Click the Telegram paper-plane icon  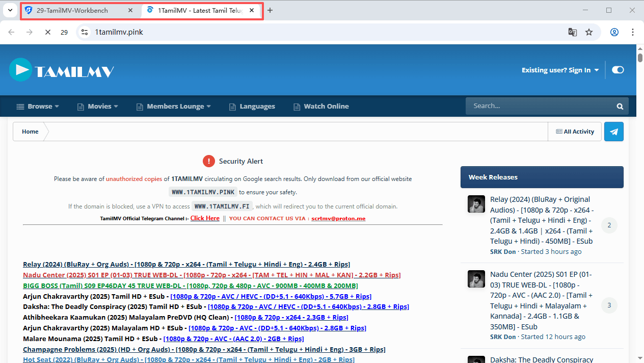click(613, 132)
